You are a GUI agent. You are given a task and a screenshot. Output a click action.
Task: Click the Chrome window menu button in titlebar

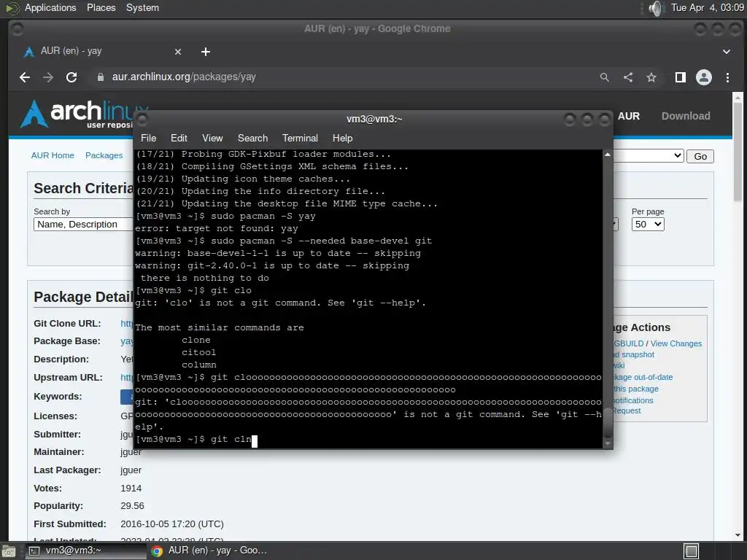18,29
